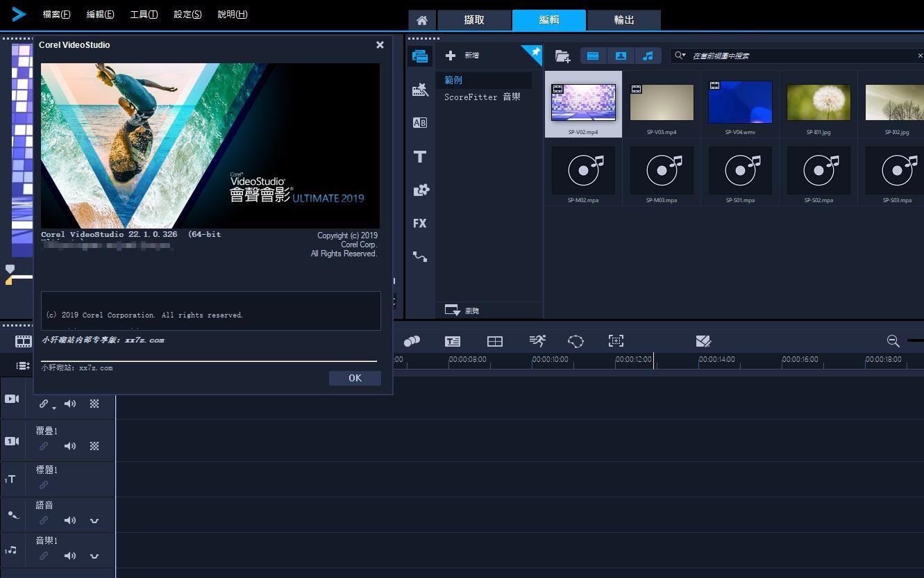The image size is (924, 578).
Task: Click the Title 1 track T icon
Action: coord(10,479)
